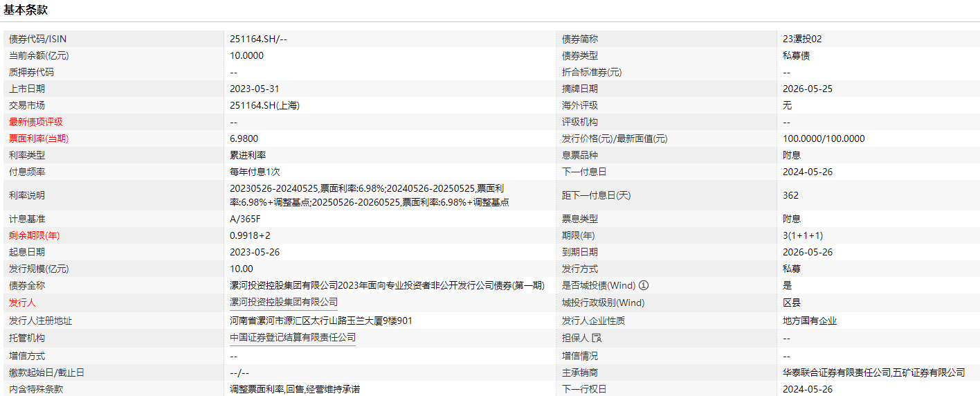Click the red 发行人 label
This screenshot has width=980, height=396.
22,303
